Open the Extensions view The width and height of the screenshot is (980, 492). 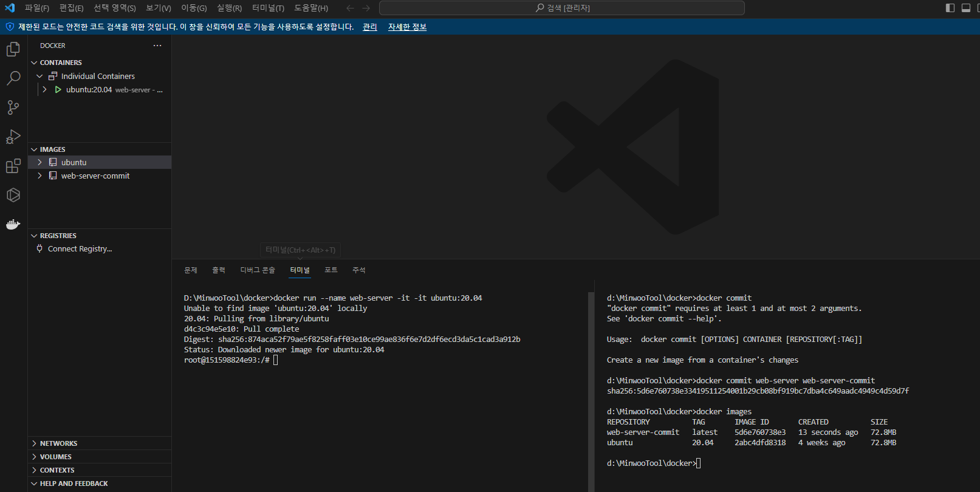[x=13, y=166]
